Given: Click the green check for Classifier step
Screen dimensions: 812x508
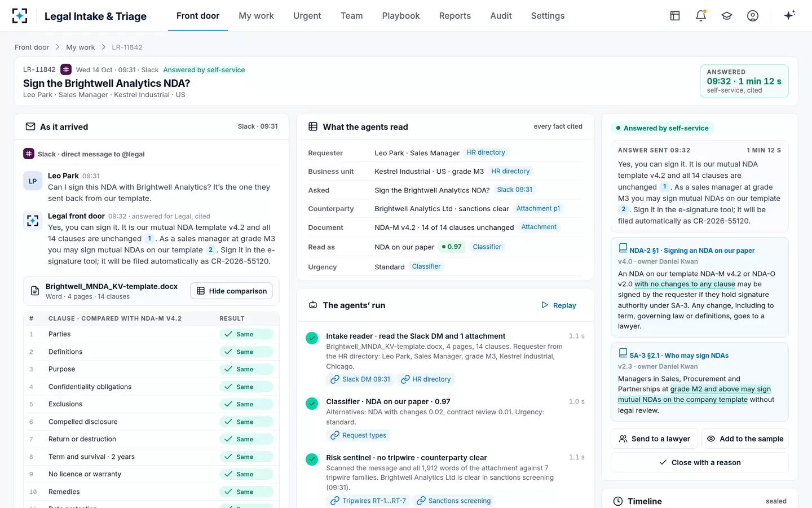Looking at the screenshot, I should [312, 404].
